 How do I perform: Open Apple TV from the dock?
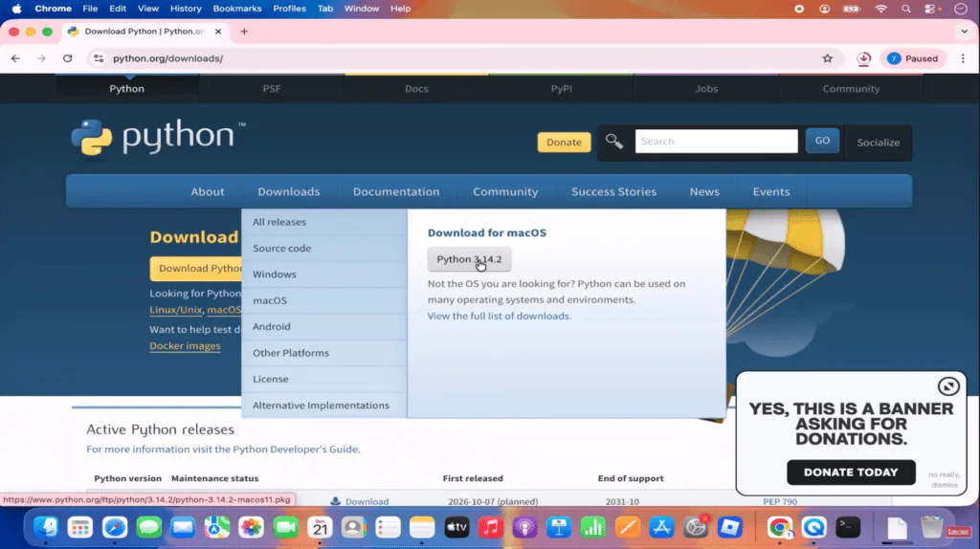(x=457, y=527)
